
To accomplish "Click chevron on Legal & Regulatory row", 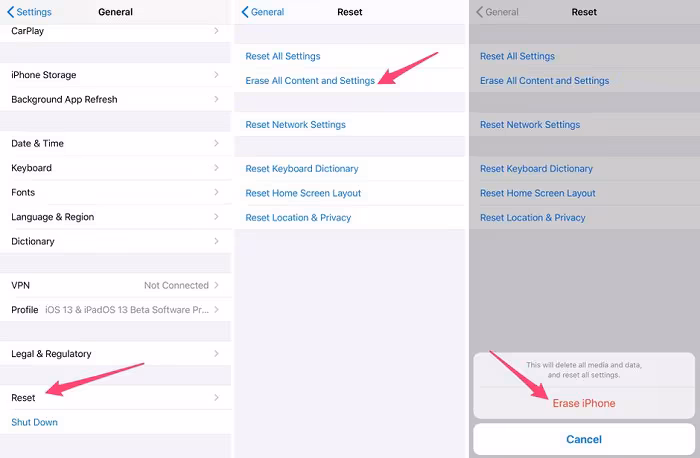I will (216, 354).
